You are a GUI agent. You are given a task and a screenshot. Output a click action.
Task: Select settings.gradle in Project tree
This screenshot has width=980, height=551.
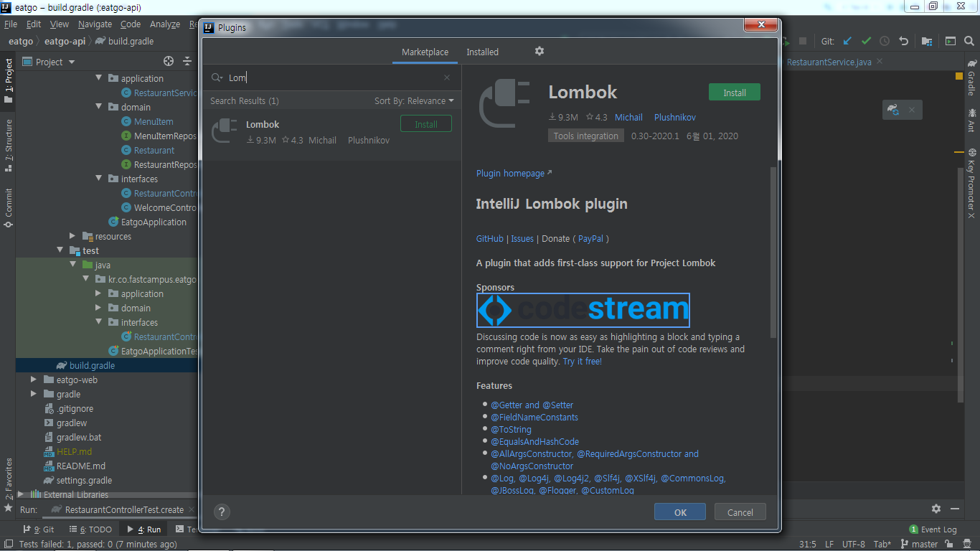pyautogui.click(x=84, y=480)
